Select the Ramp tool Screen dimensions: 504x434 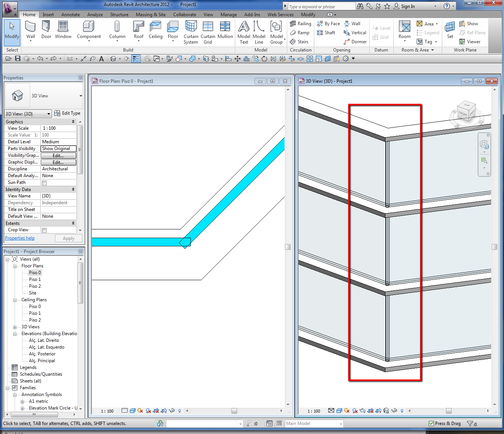tap(300, 33)
